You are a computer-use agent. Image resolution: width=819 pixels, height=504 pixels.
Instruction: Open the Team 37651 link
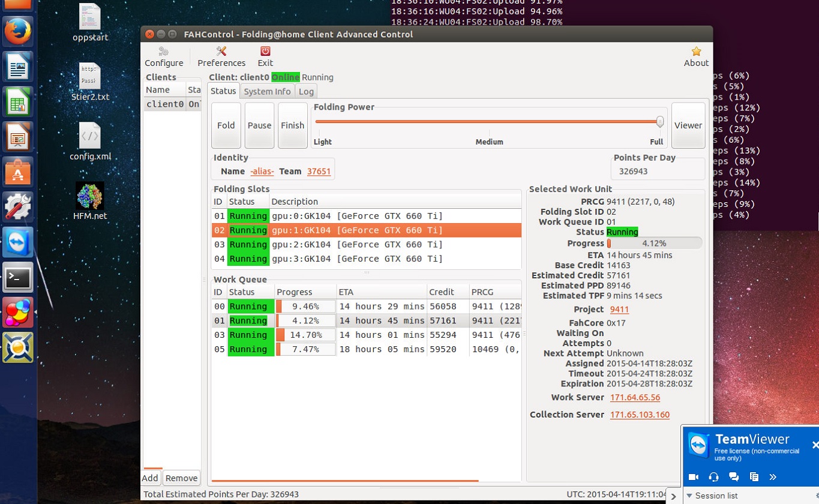(x=319, y=172)
